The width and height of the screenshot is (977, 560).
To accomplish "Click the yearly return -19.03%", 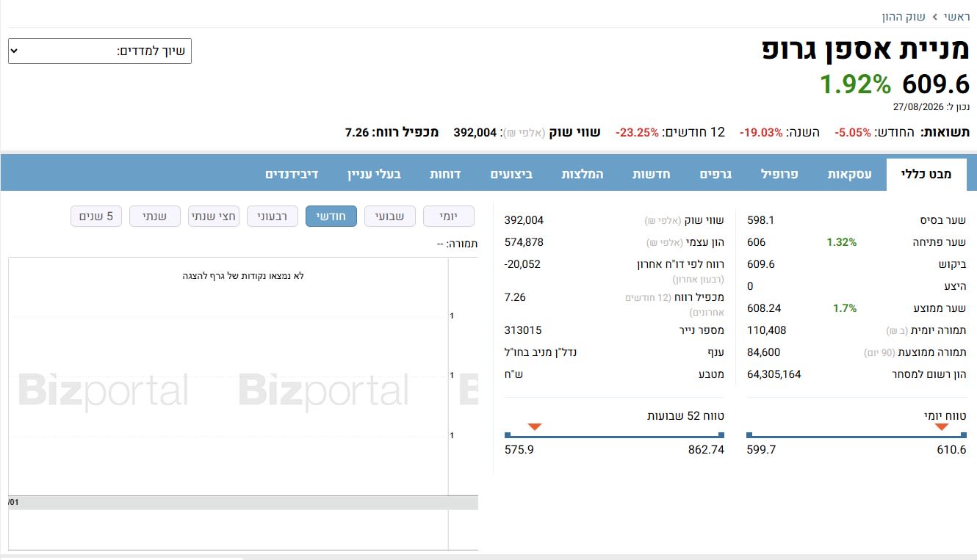I will [761, 133].
